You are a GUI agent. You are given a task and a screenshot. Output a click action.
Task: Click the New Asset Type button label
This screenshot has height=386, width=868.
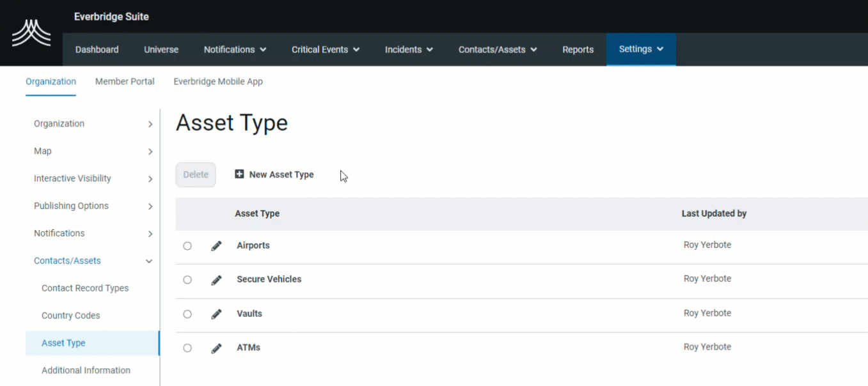(281, 174)
